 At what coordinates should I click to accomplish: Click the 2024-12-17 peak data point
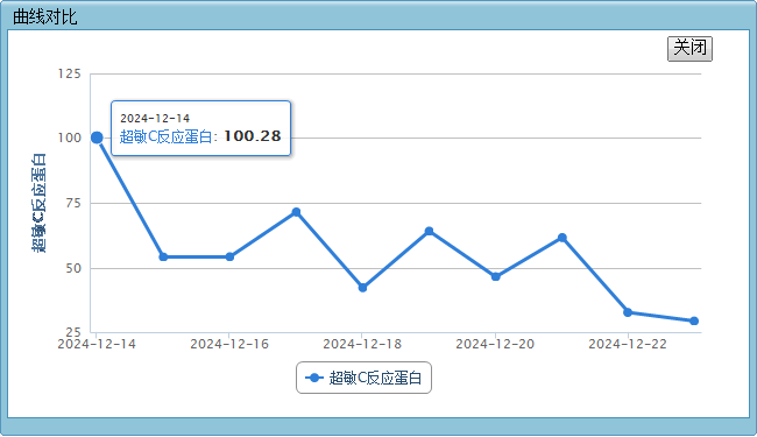click(x=296, y=212)
